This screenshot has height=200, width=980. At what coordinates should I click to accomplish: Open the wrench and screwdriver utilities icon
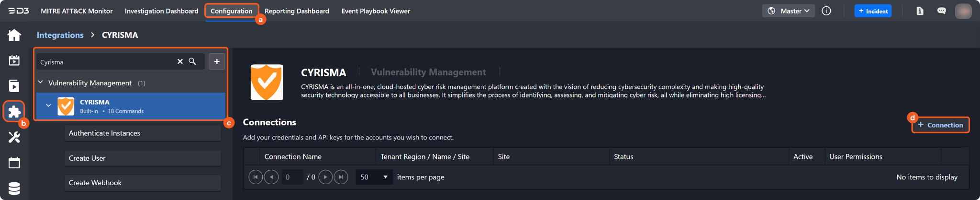(x=14, y=138)
